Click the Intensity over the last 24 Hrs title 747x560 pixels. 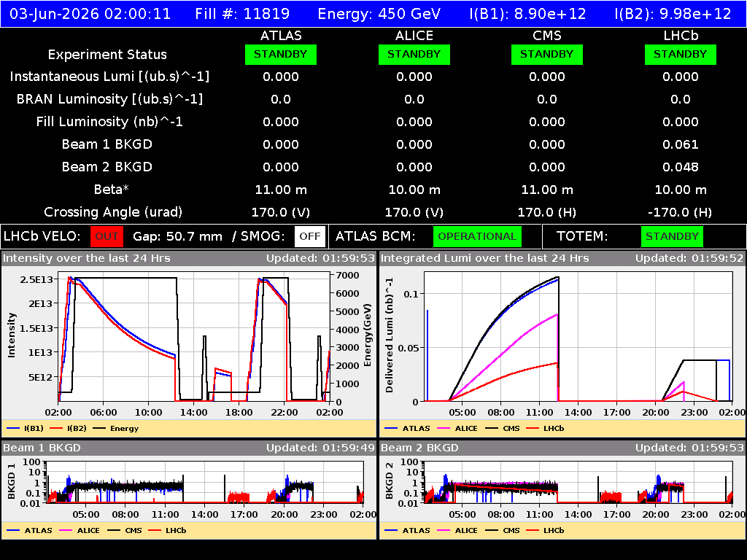click(86, 259)
